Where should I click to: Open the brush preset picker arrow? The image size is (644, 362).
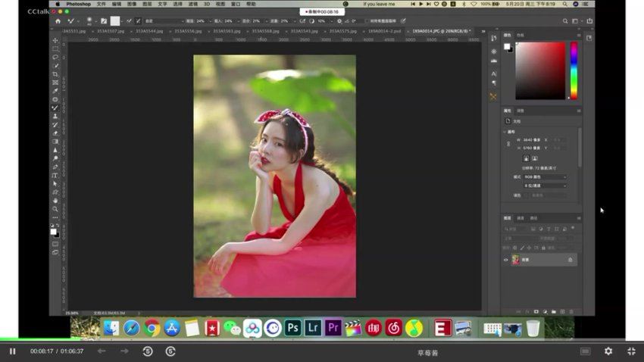point(95,21)
